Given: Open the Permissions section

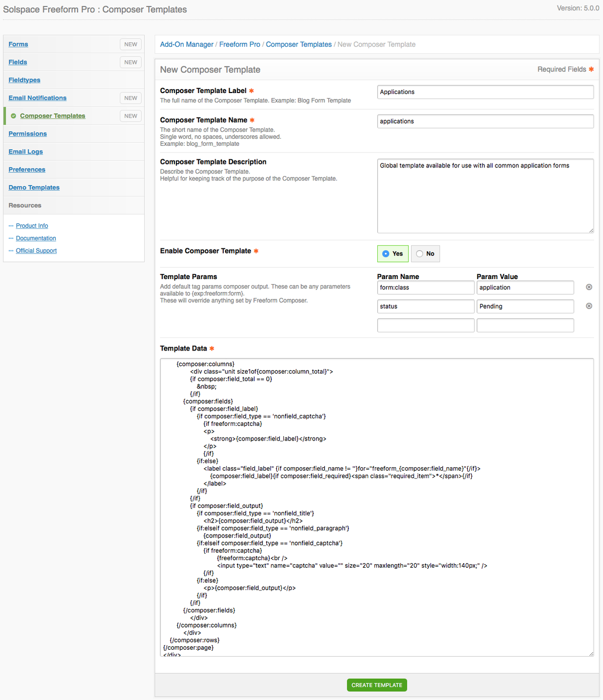Looking at the screenshot, I should (28, 134).
